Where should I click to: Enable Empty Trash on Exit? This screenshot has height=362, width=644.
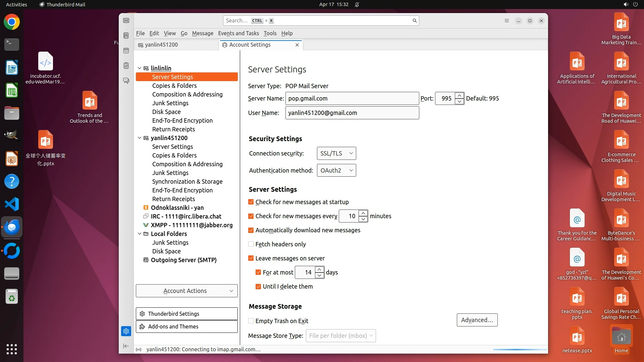(x=251, y=321)
